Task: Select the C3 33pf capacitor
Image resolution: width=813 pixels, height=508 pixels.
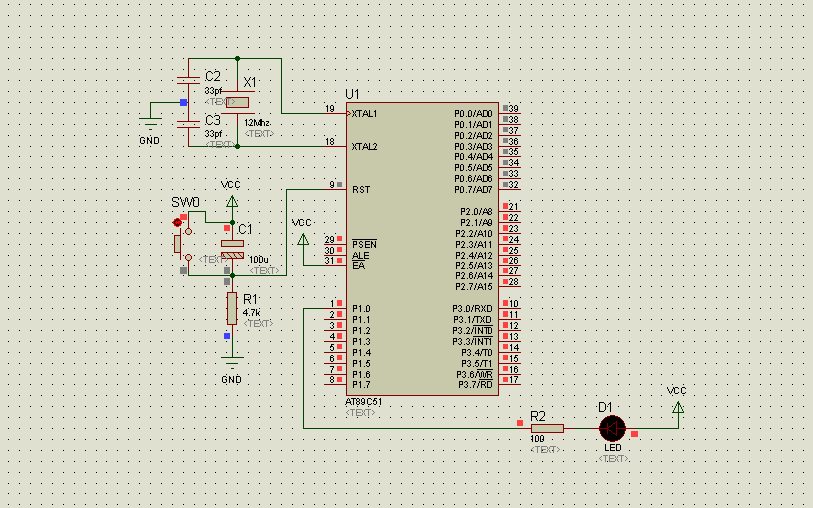Action: [188, 124]
